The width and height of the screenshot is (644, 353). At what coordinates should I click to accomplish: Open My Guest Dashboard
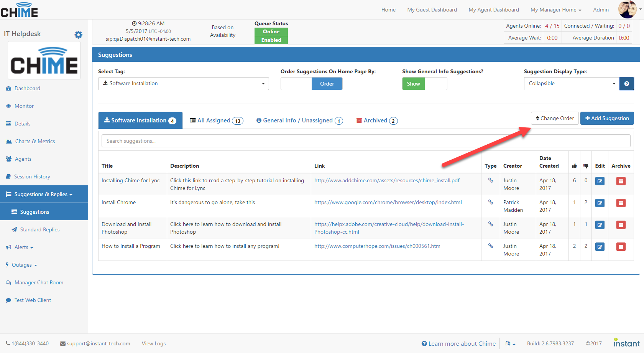[432, 10]
